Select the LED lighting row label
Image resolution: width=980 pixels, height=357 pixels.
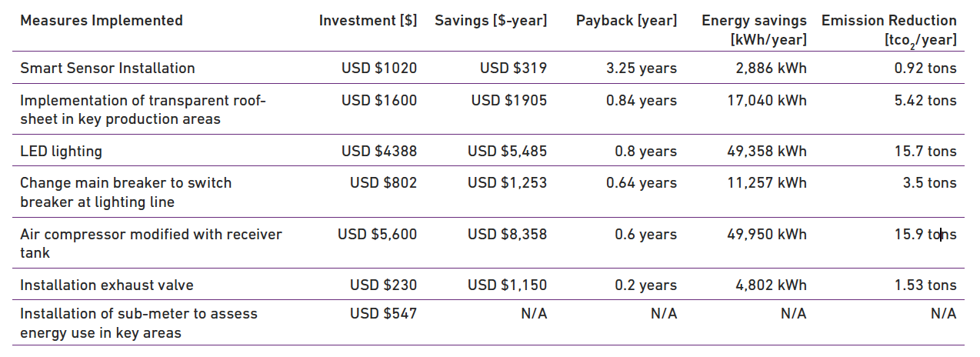(61, 151)
